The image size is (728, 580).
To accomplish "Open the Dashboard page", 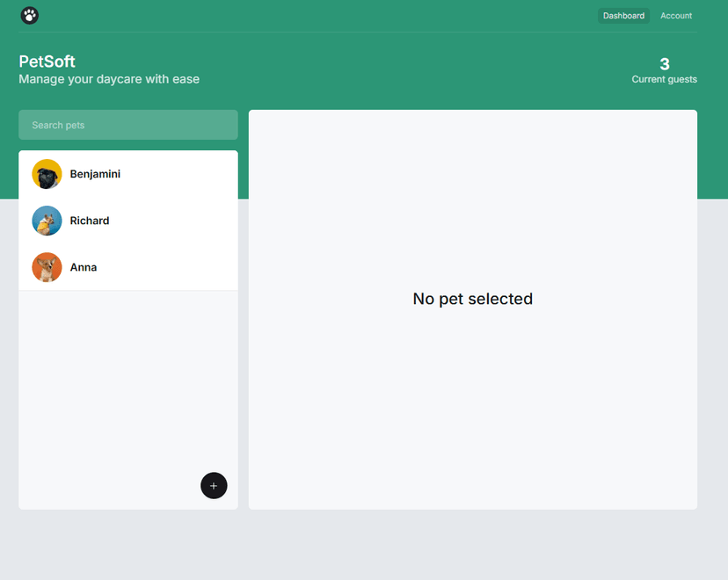I will (623, 16).
